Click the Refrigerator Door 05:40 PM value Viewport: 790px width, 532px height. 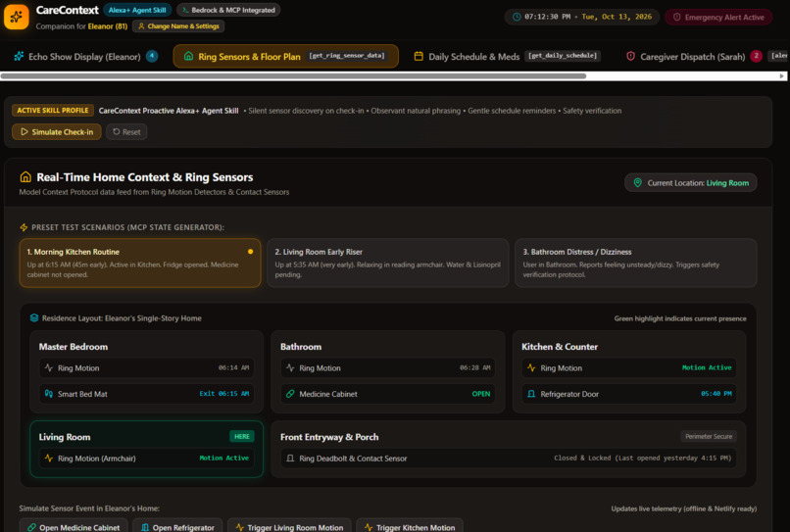716,394
